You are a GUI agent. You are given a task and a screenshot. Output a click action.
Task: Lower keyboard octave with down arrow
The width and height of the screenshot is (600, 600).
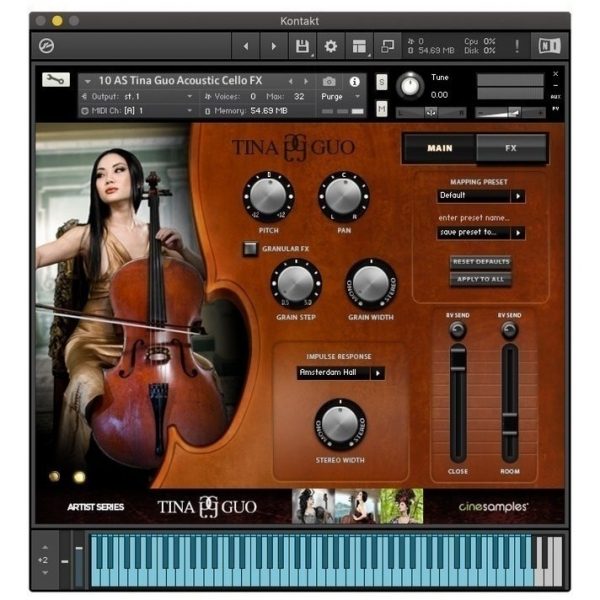coord(45,573)
